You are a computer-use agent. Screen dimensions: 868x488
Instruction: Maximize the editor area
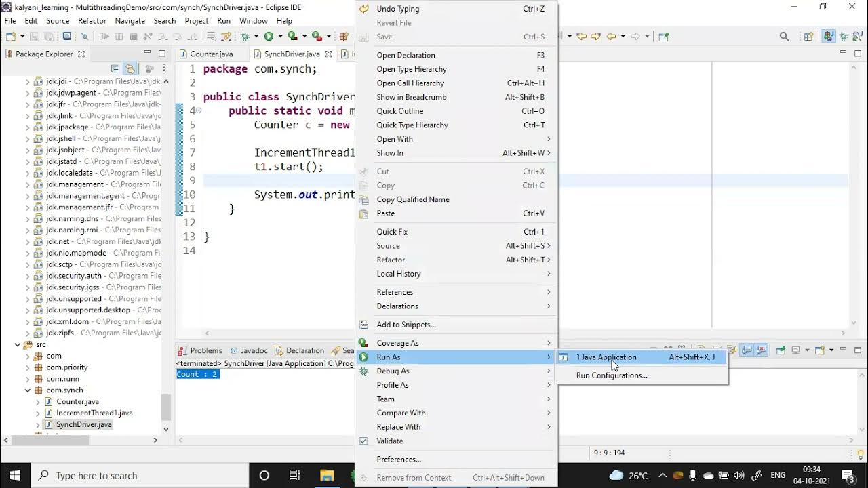[858, 52]
